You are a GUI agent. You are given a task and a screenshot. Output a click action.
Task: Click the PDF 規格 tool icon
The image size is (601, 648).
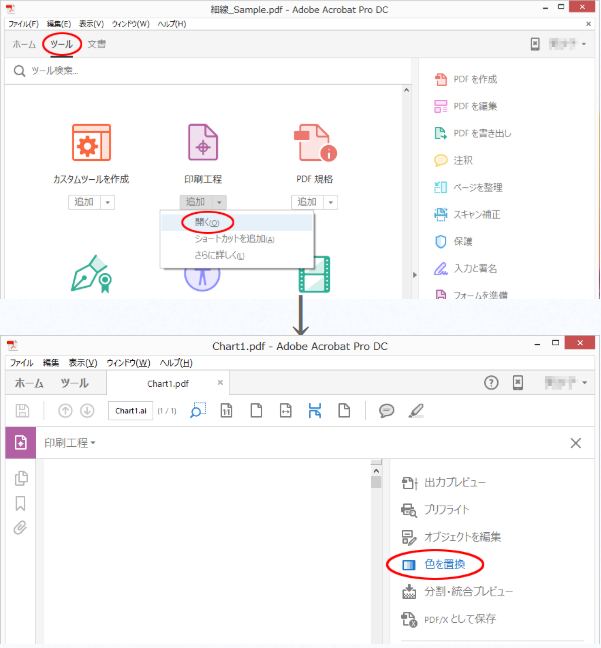tap(315, 143)
